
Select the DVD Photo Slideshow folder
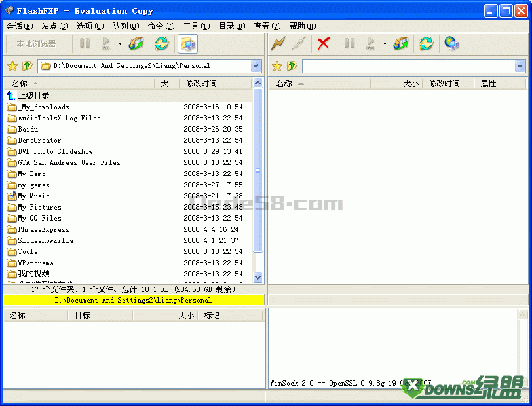point(55,151)
